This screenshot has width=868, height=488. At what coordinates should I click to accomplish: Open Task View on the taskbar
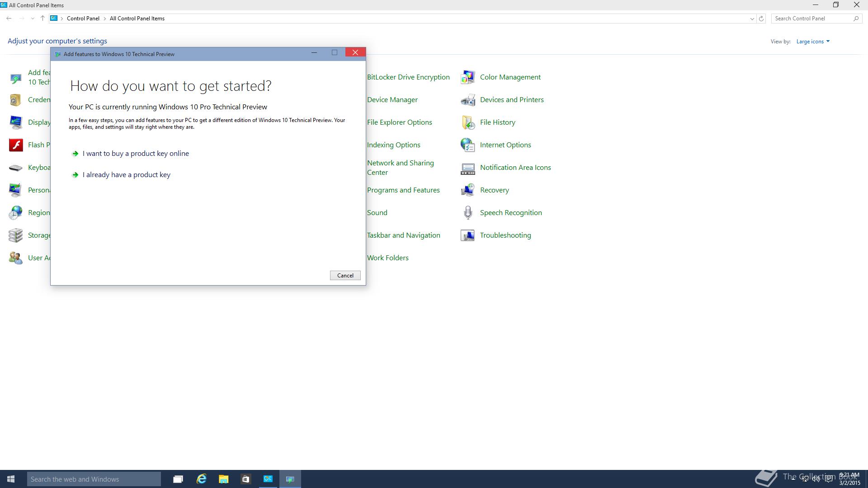[178, 479]
